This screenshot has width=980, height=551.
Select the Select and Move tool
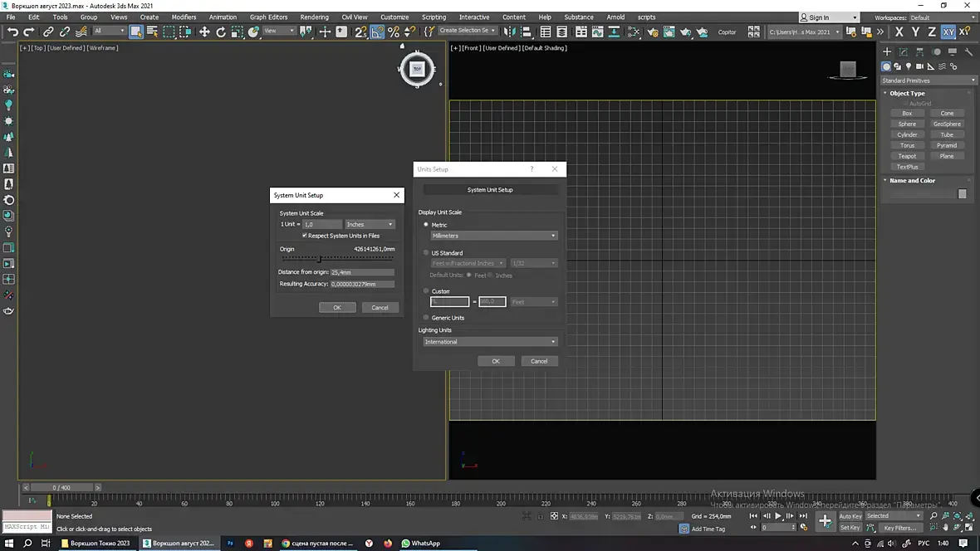(204, 32)
